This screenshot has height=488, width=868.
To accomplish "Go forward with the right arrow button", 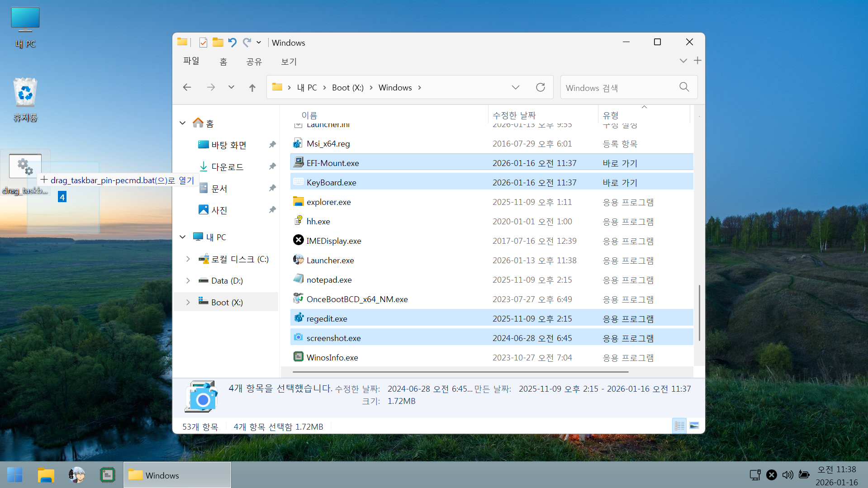I will 211,87.
